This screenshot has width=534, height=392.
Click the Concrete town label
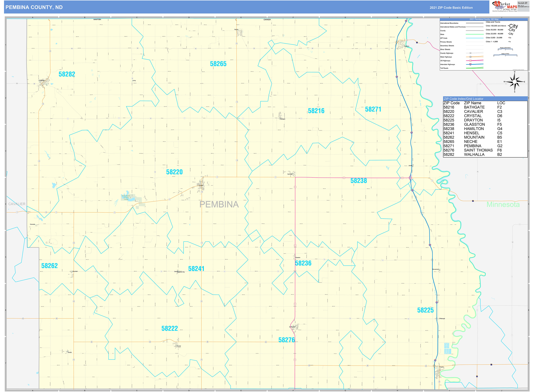(x=33, y=224)
